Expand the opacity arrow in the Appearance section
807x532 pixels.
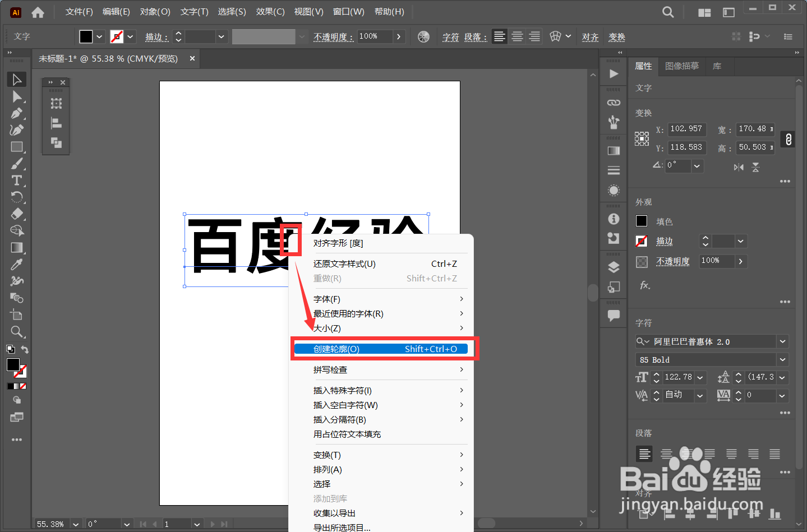(x=741, y=261)
